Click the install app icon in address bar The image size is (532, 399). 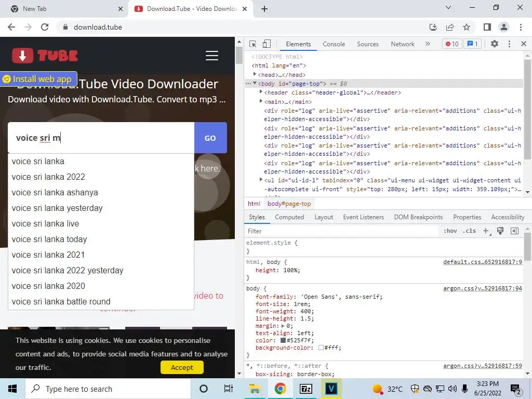tap(433, 27)
